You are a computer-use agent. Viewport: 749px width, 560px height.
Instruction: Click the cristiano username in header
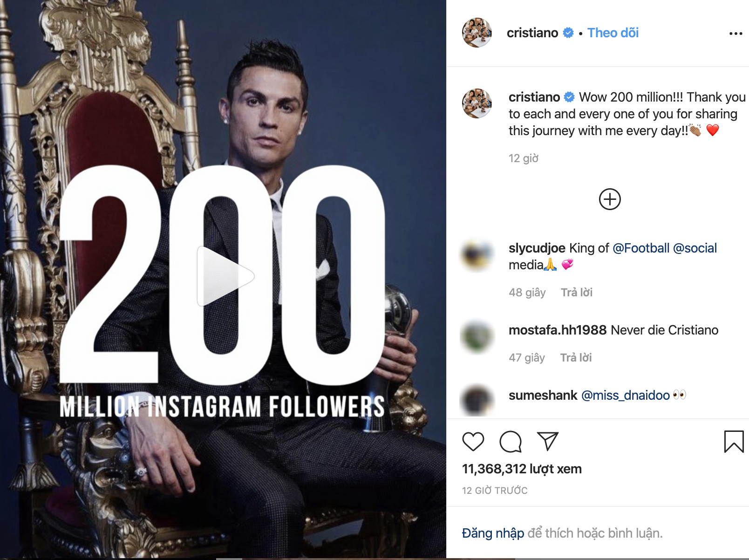(x=532, y=33)
